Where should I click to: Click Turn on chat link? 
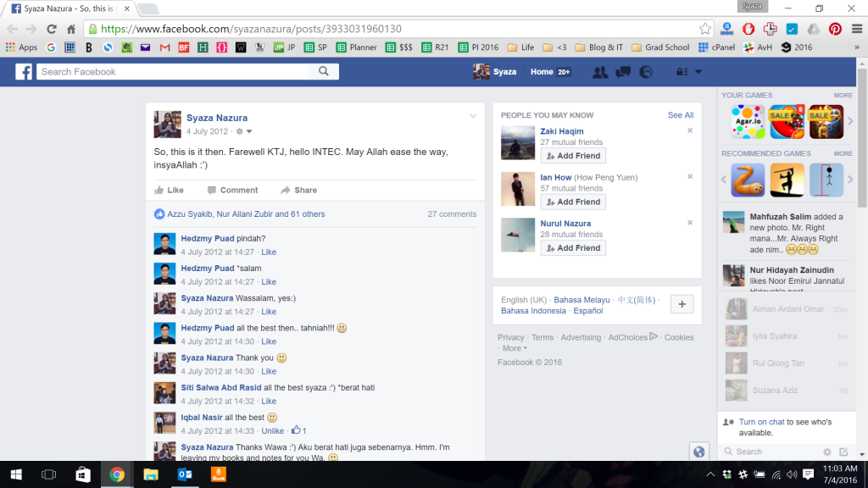pos(761,422)
